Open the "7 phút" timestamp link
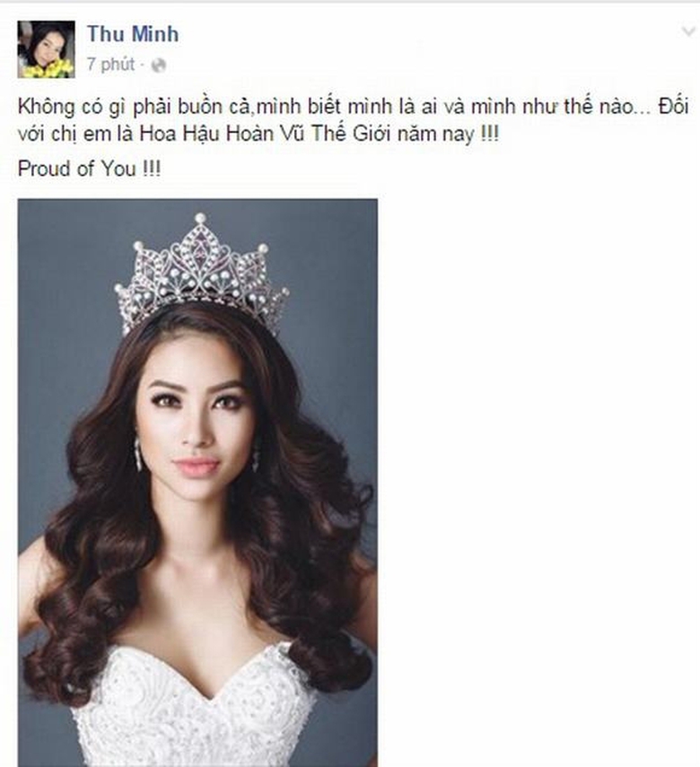 coord(110,65)
